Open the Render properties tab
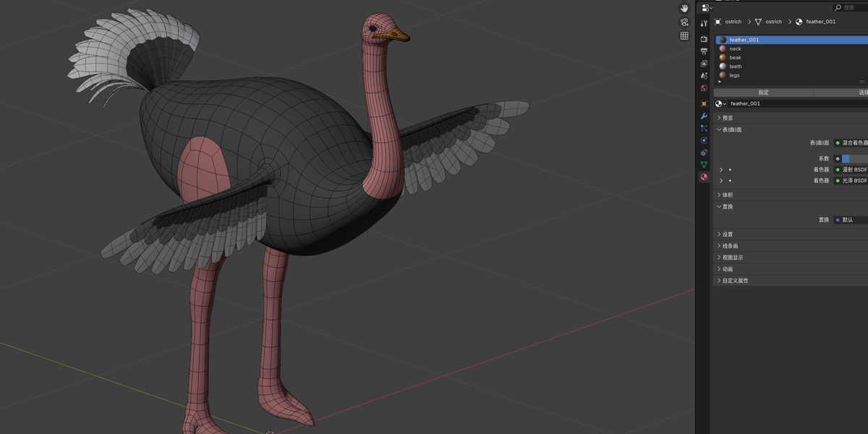The height and width of the screenshot is (434, 868). [x=704, y=39]
